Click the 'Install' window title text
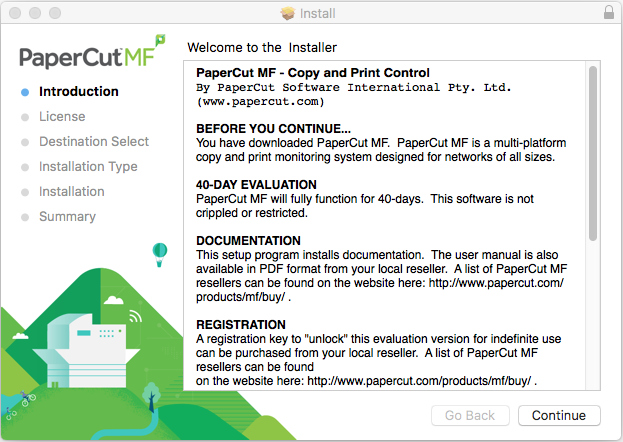This screenshot has width=623, height=442. 317,14
